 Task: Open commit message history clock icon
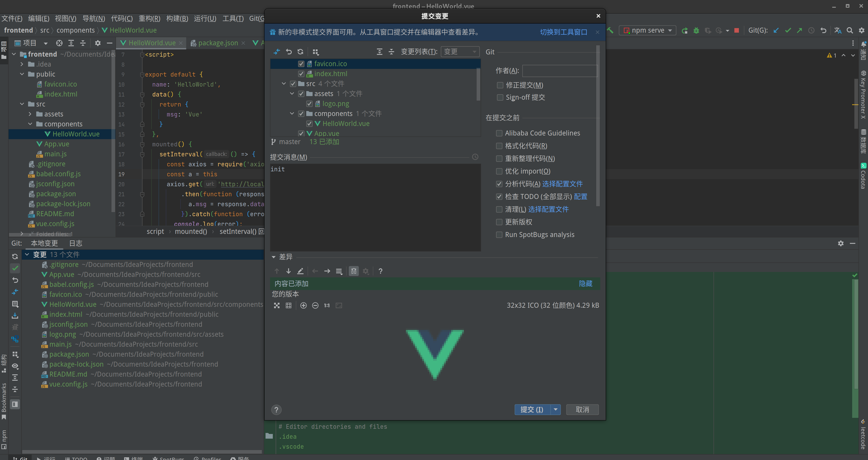[x=475, y=157]
